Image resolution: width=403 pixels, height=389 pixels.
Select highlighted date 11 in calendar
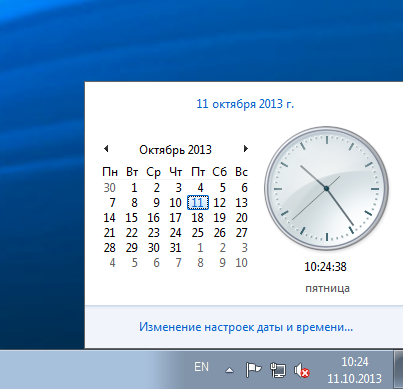pos(198,203)
